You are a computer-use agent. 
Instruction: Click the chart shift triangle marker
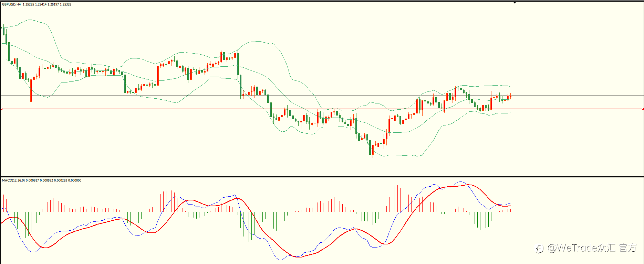coord(515,2)
